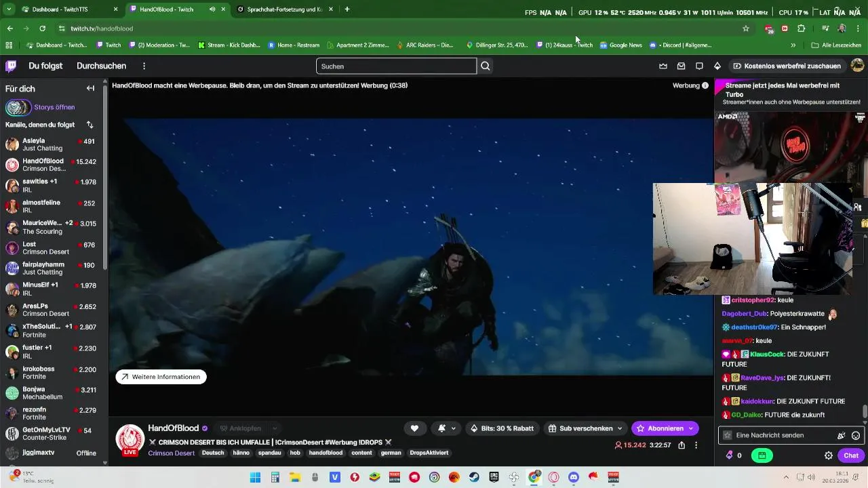
Task: Focus the Suchen search field
Action: 396,66
